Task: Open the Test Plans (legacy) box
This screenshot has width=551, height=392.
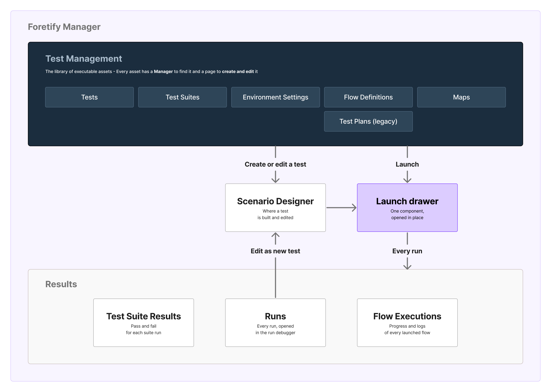Action: pos(368,121)
